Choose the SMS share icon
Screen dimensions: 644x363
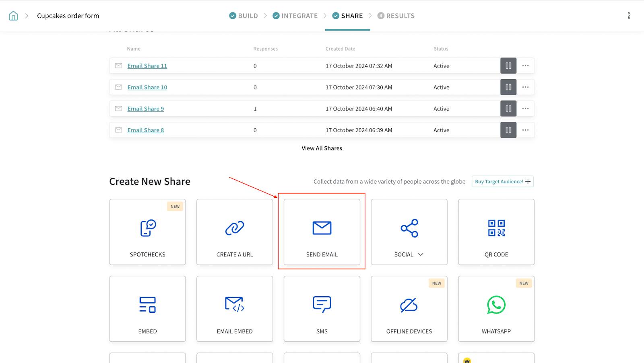click(x=322, y=305)
